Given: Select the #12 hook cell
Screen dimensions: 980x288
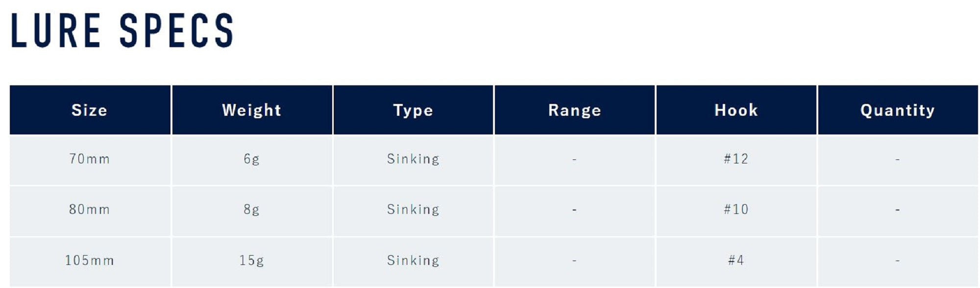Looking at the screenshot, I should (x=736, y=159).
